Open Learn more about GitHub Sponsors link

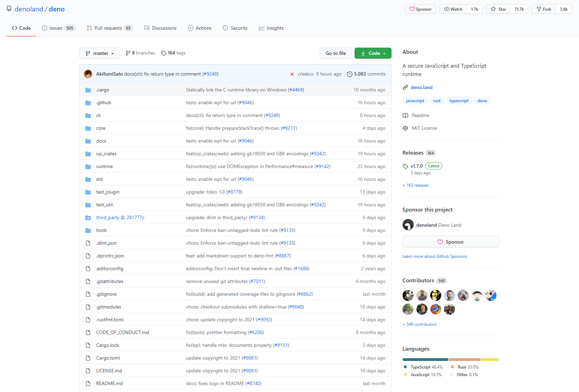point(435,256)
